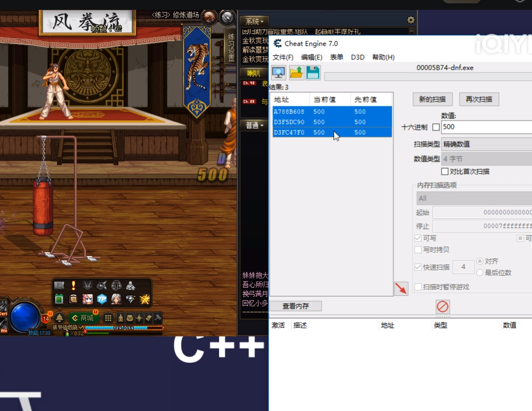
Task: Open the memory region All dropdown
Action: coord(474,198)
